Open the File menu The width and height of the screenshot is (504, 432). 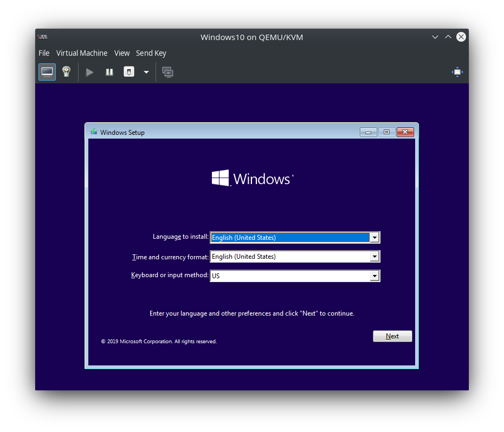[x=44, y=53]
